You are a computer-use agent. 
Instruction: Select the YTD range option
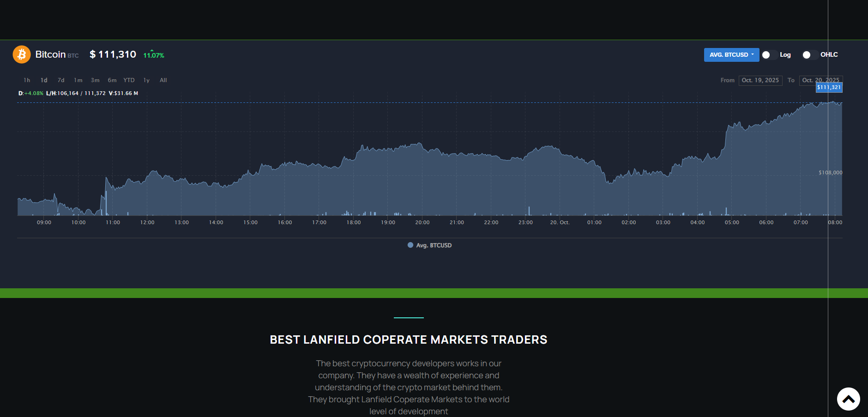129,80
